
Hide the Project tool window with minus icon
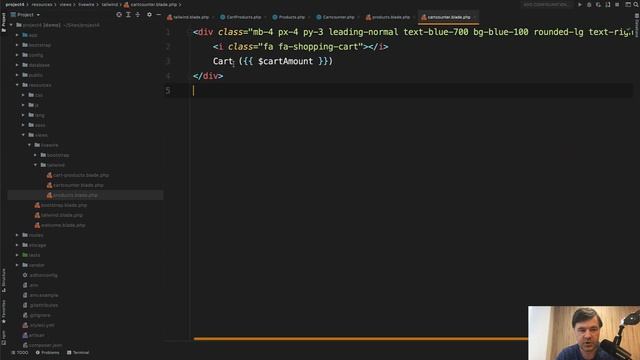tap(158, 15)
